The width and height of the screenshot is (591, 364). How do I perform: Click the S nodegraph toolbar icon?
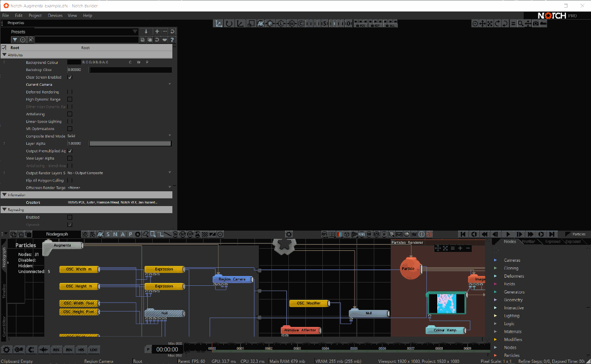[108, 234]
